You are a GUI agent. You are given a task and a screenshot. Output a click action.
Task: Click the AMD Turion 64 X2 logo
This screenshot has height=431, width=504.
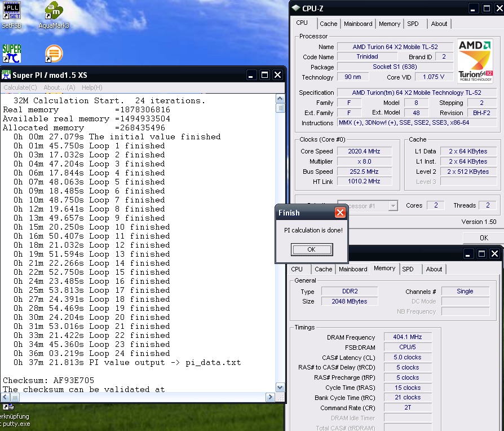475,61
